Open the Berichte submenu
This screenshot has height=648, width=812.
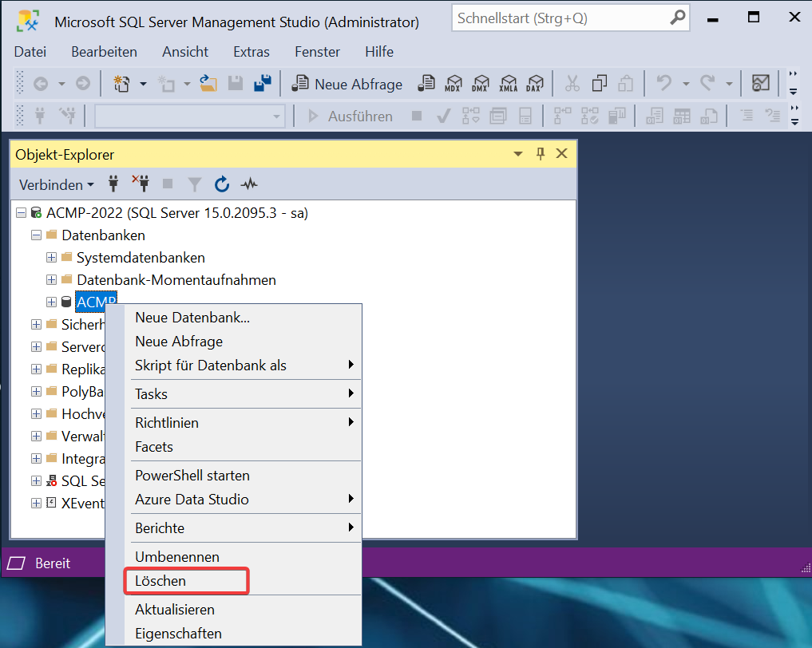243,528
